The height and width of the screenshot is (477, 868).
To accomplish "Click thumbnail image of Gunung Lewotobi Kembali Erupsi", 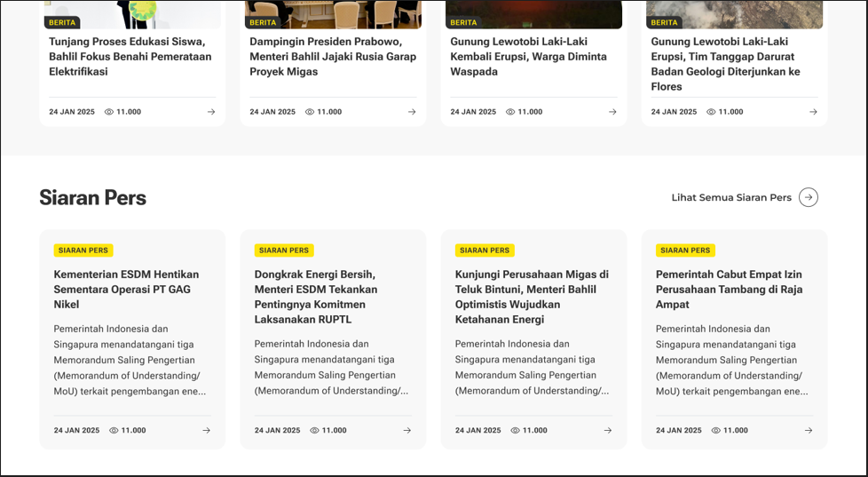I will coord(533,9).
